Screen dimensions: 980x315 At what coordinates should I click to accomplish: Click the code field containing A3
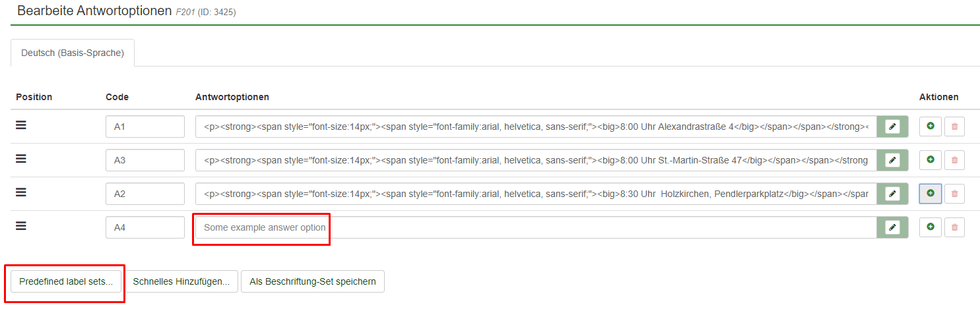145,160
